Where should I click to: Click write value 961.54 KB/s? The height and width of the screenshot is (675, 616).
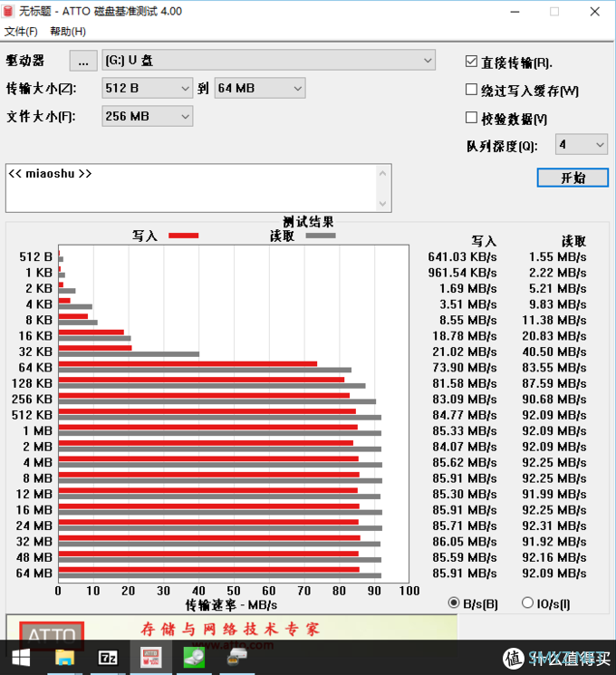point(462,273)
